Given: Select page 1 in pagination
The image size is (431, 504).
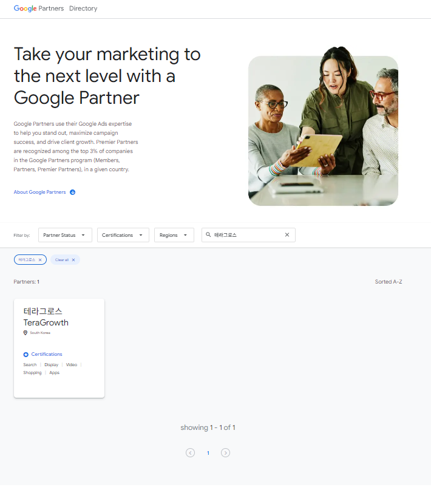Looking at the screenshot, I should 208,453.
